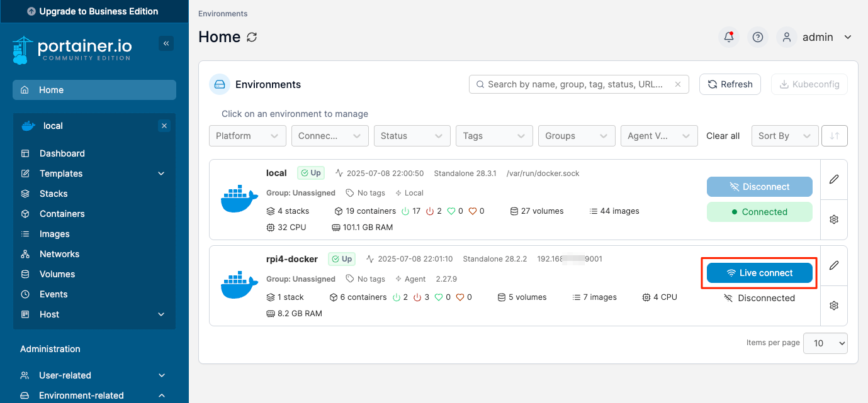
Task: Click the 5 volumes count
Action: click(522, 297)
